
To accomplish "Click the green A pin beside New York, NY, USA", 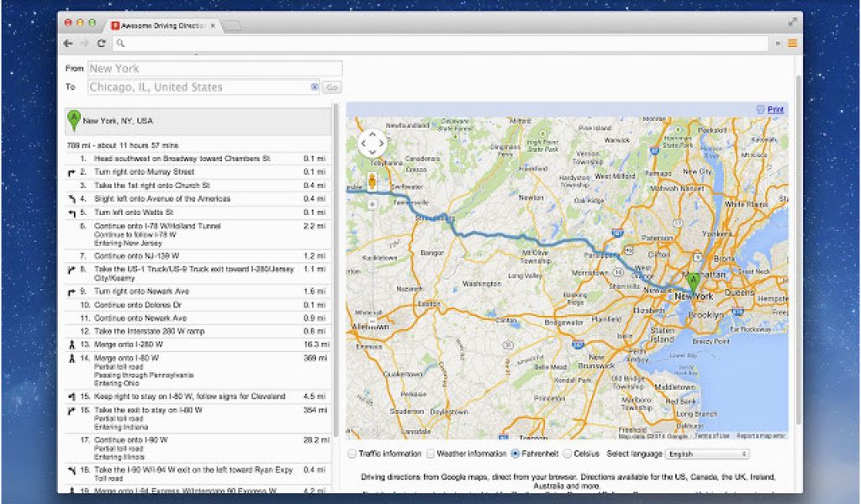I will click(74, 121).
